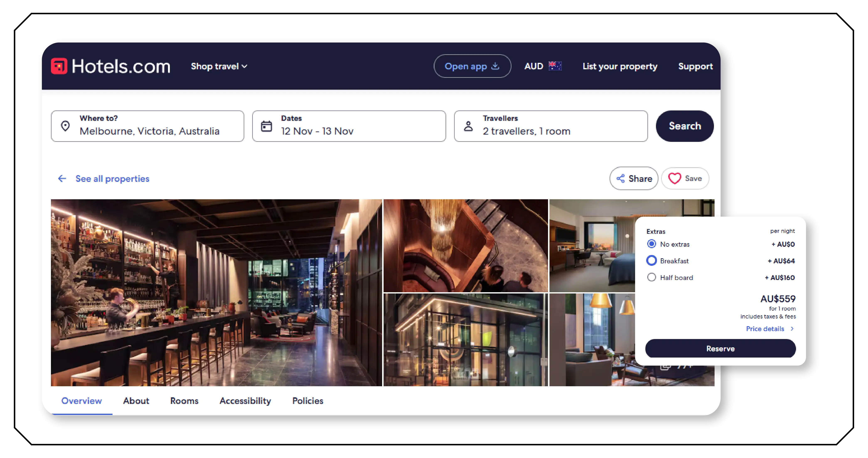The width and height of the screenshot is (868, 458).
Task: Open the Policies tab
Action: click(307, 401)
